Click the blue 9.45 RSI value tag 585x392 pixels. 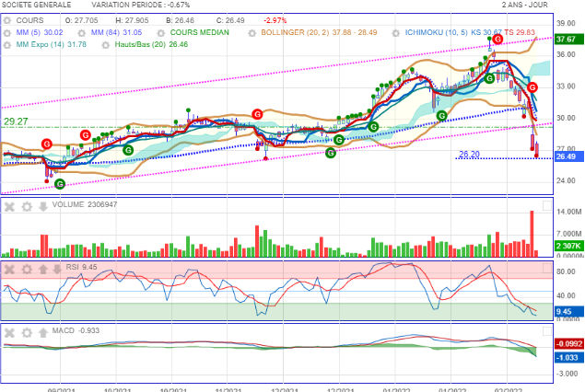[x=568, y=312]
